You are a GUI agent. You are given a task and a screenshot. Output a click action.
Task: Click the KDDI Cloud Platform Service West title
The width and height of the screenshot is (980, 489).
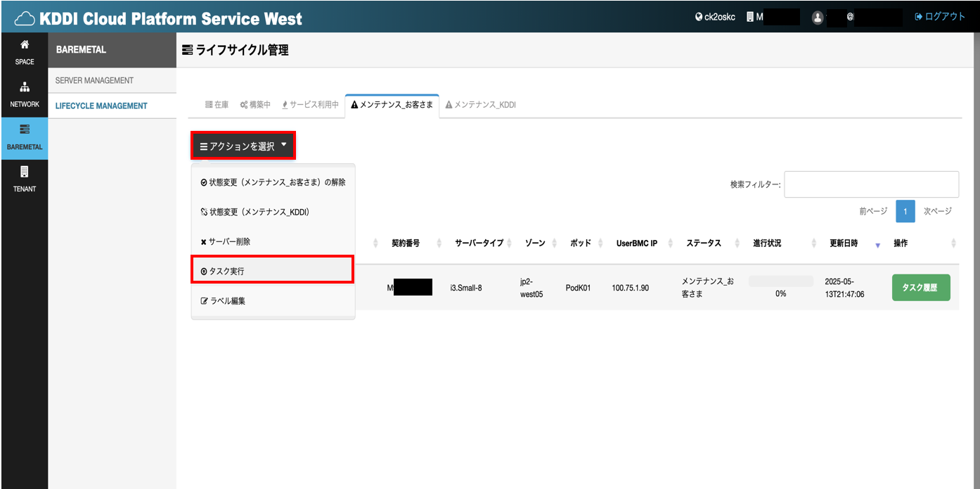171,18
